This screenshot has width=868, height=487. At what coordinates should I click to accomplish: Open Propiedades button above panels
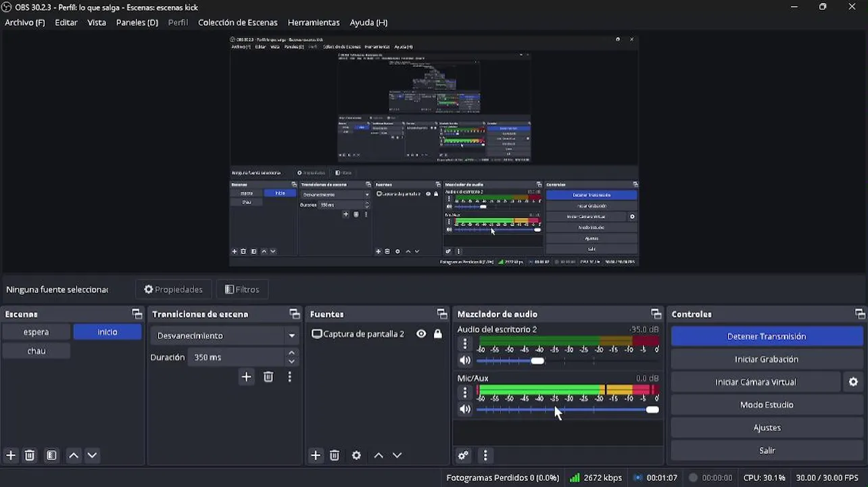[x=174, y=289]
